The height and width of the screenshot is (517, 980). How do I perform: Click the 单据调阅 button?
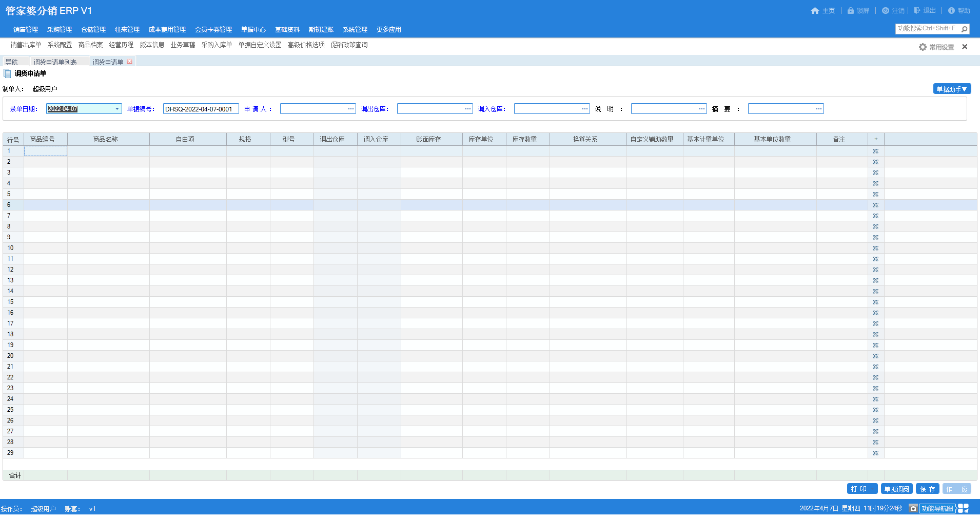click(x=897, y=489)
